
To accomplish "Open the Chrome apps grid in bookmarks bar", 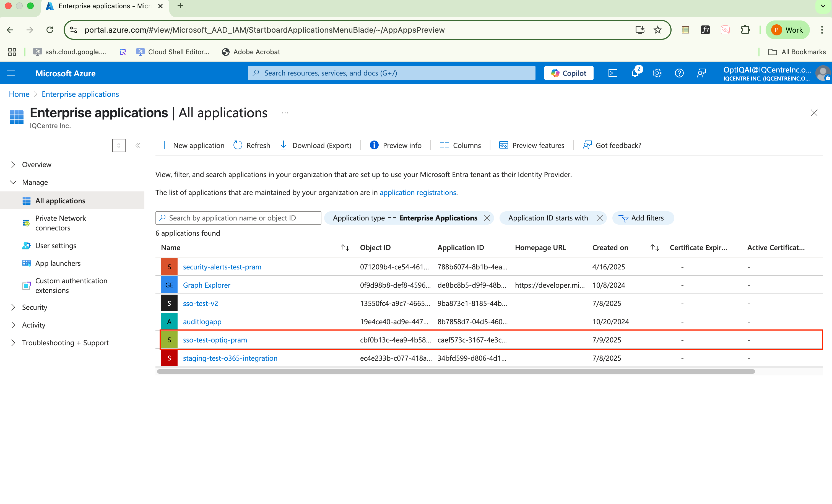I will pos(12,52).
